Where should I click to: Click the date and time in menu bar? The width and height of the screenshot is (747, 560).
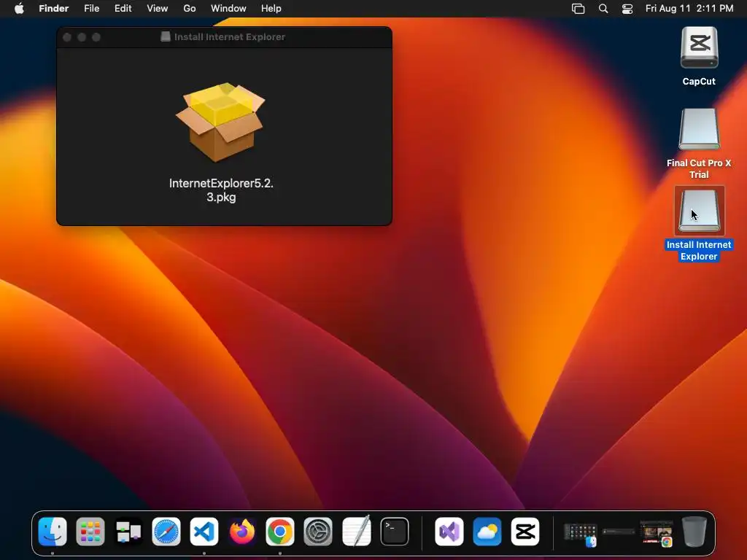(x=689, y=9)
